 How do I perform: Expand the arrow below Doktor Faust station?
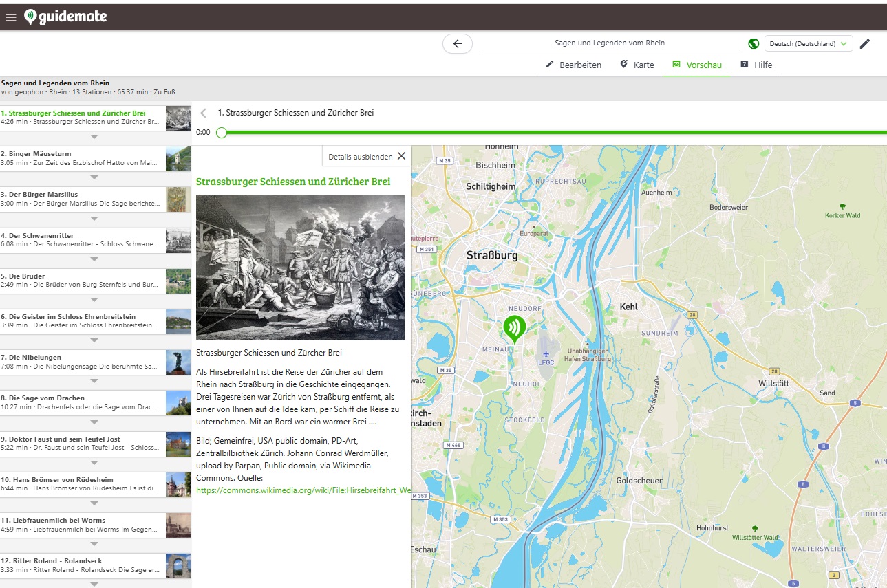(x=95, y=463)
